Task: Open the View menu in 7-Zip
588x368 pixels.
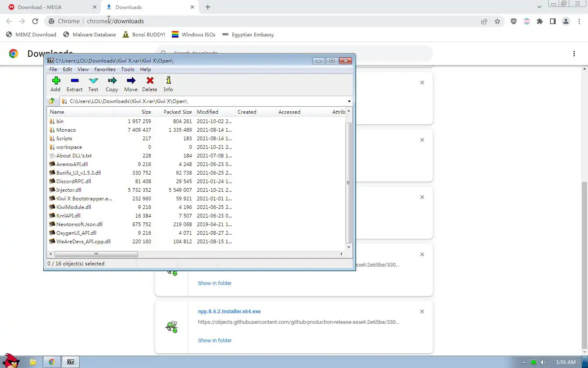Action: click(x=83, y=70)
